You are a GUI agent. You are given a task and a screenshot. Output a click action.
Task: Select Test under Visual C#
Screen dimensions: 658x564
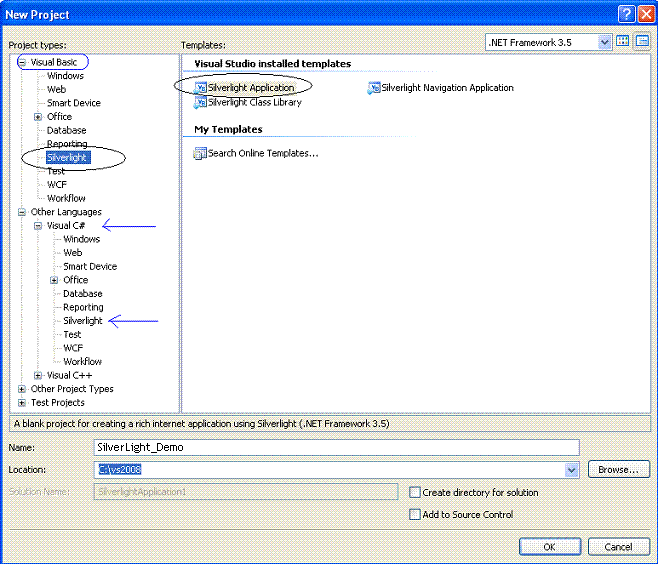pyautogui.click(x=73, y=335)
